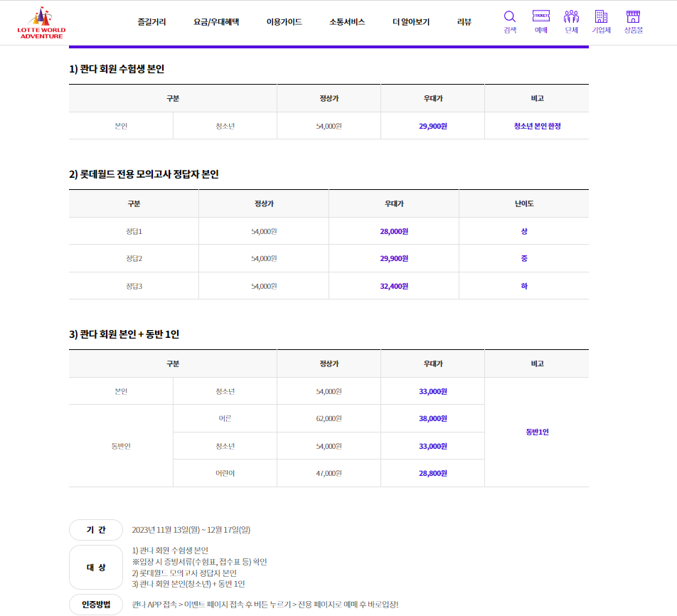Click the 62,000원 regular price
This screenshot has width=677, height=616.
[329, 418]
